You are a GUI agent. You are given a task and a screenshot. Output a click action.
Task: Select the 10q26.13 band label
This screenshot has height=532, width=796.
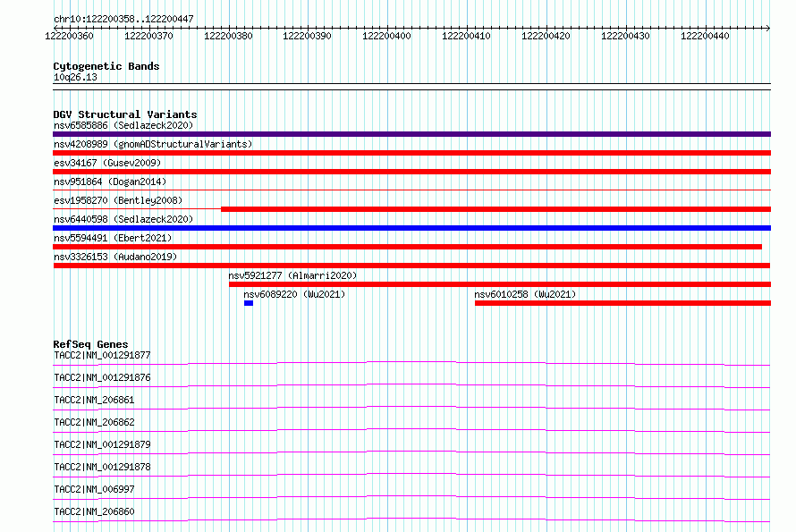pyautogui.click(x=75, y=77)
